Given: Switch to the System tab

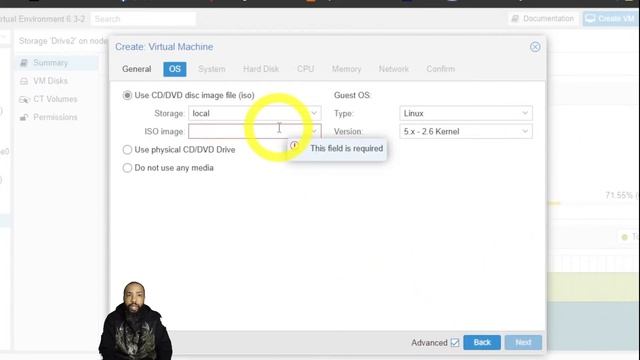Looking at the screenshot, I should 211,69.
